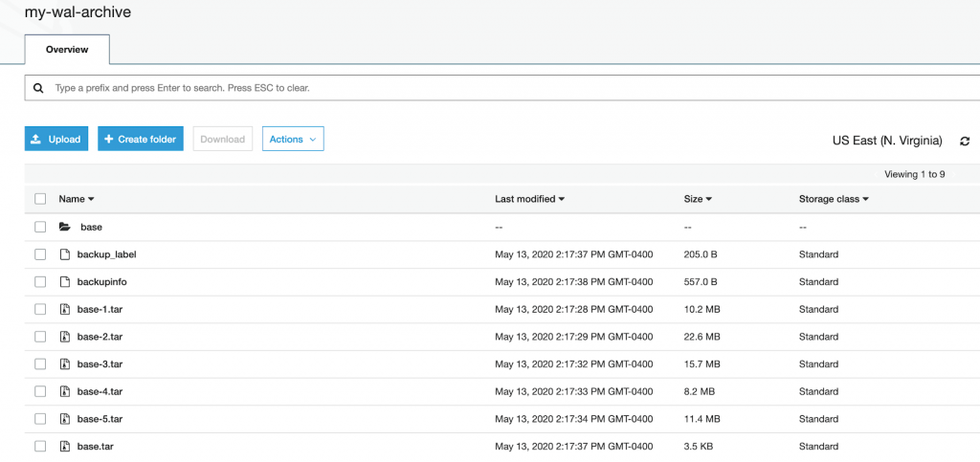Screen dimensions: 980x462
Task: Check the box for base-2.tar
Action: [x=40, y=337]
